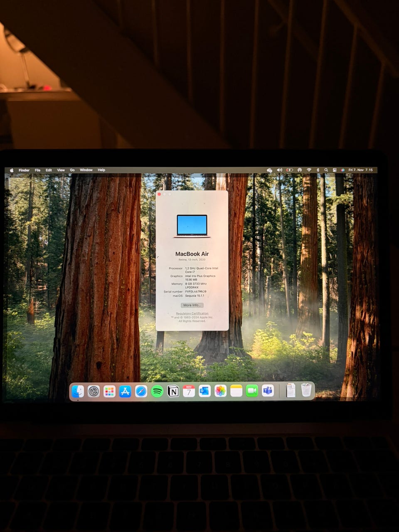
Task: Launch FaceTime from the Dock
Action: [252, 391]
